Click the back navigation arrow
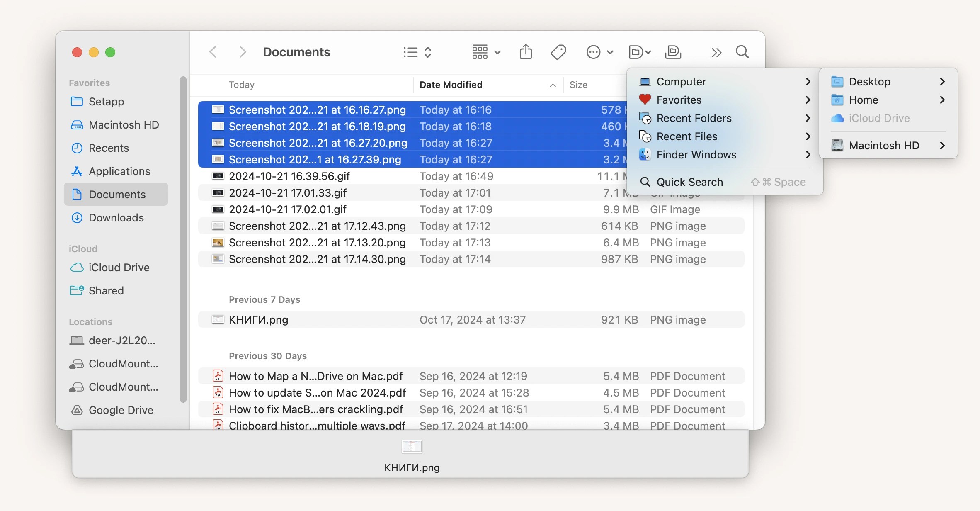 213,52
